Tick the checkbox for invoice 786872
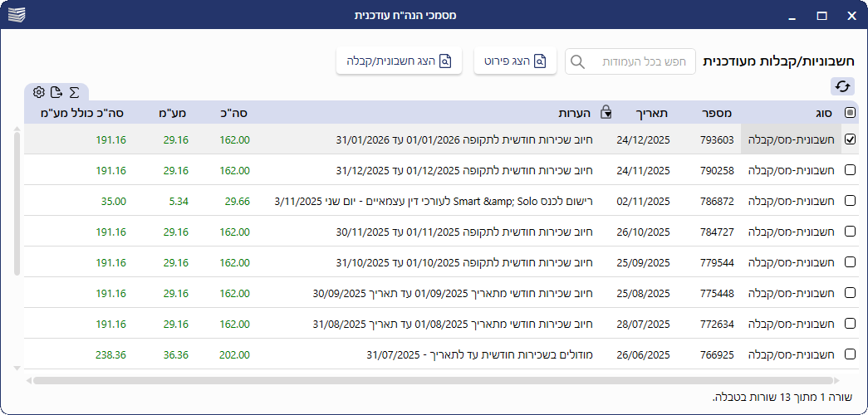This screenshot has width=868, height=415. pos(850,201)
